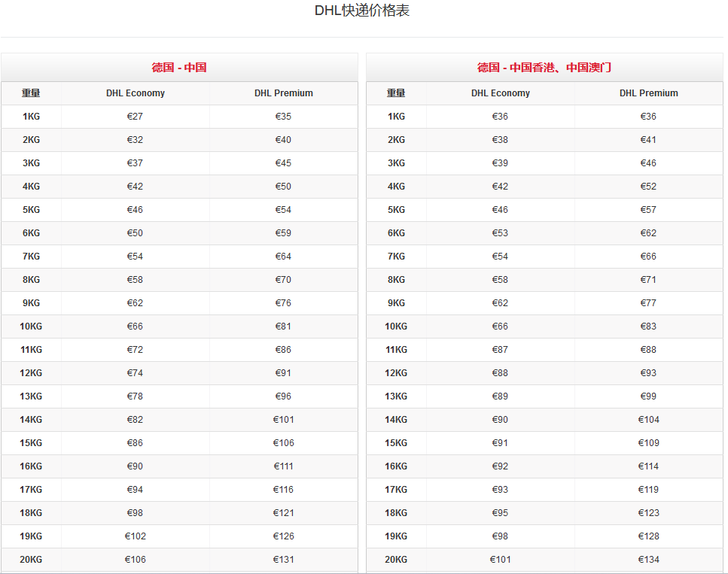Screen dimensions: 728x574
Task: Select the €38 Economy price in 香港、澳门 table
Action: coord(500,140)
